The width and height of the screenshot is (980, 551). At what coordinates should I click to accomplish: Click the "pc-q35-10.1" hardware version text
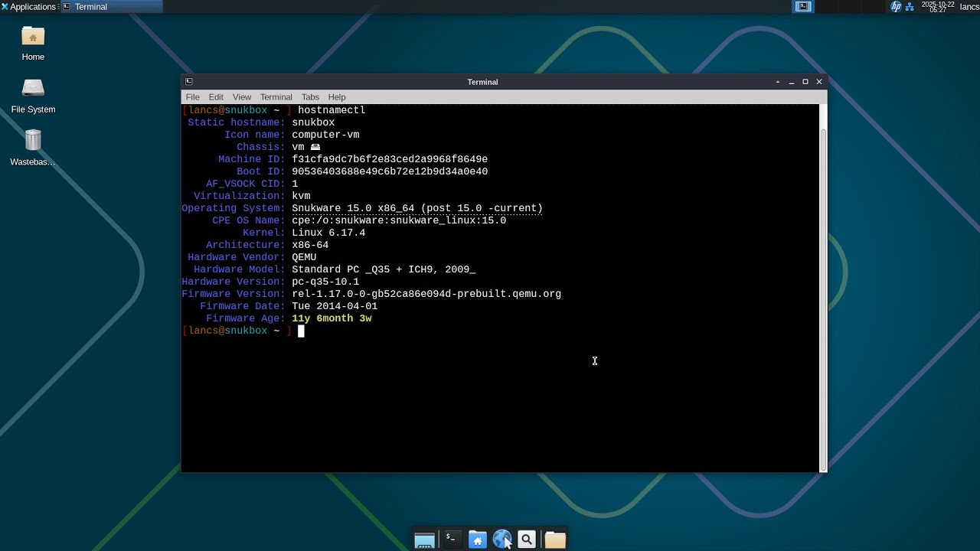325,282
